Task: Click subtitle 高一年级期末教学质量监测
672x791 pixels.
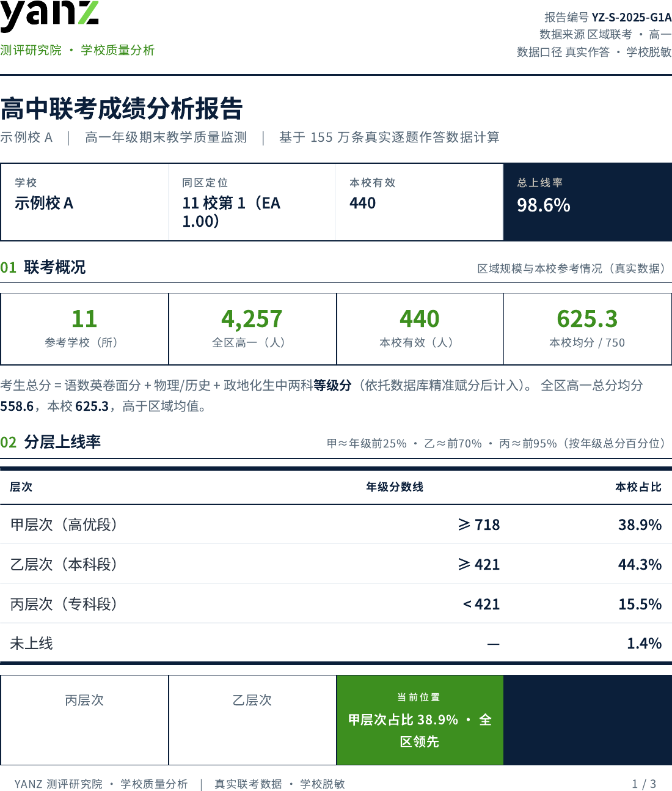Action: [x=166, y=137]
